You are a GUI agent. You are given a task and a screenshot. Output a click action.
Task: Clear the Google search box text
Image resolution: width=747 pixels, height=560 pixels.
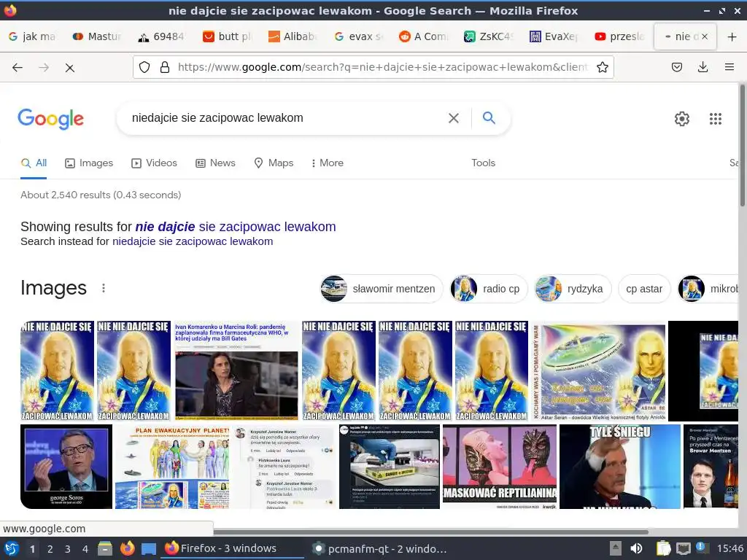(x=454, y=118)
